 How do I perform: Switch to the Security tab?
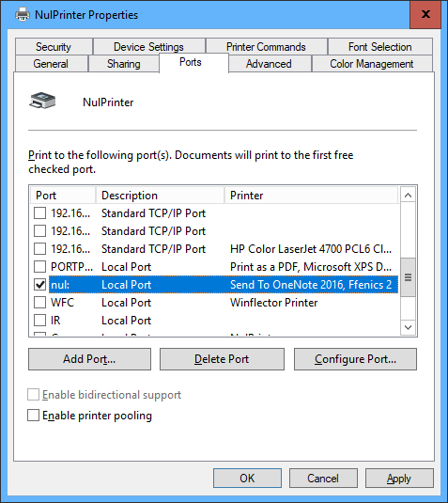tap(54, 47)
